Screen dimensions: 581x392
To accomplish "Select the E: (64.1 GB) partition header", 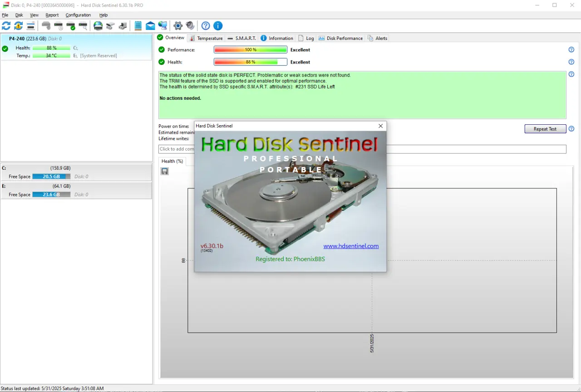I will click(76, 186).
